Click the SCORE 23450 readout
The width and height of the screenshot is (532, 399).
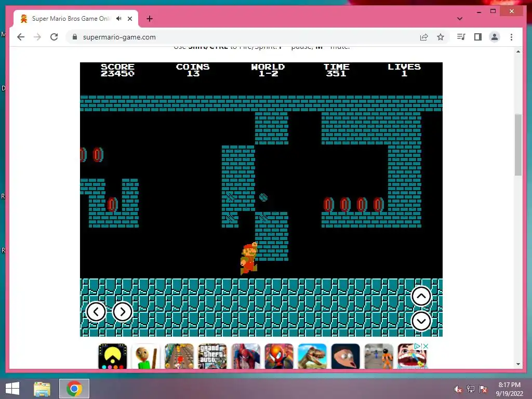(117, 70)
